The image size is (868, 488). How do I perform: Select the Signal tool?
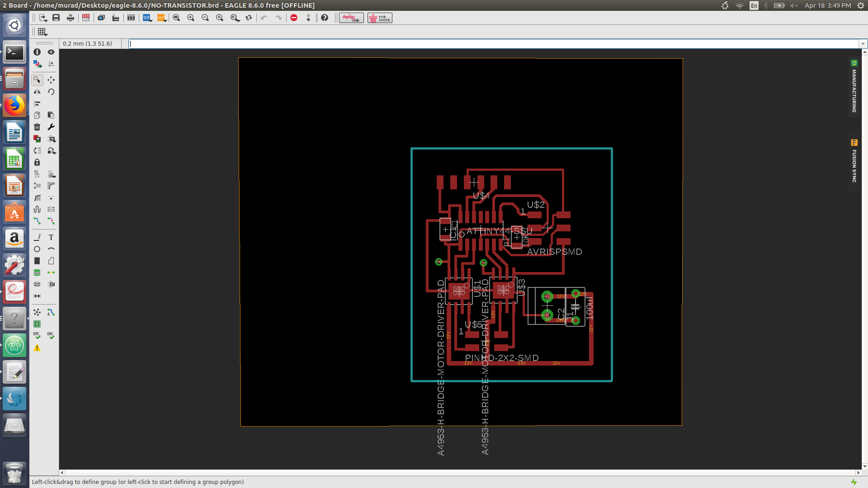51,272
